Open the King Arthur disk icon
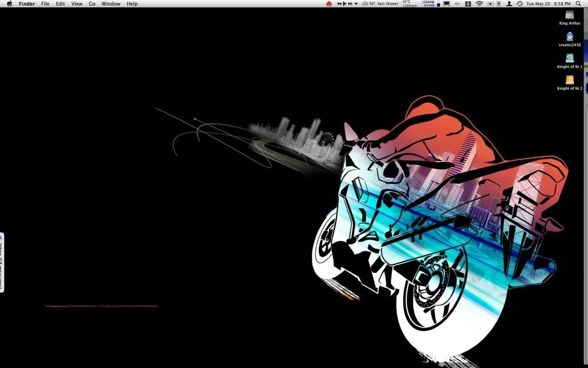This screenshot has height=368, width=588. tap(569, 16)
